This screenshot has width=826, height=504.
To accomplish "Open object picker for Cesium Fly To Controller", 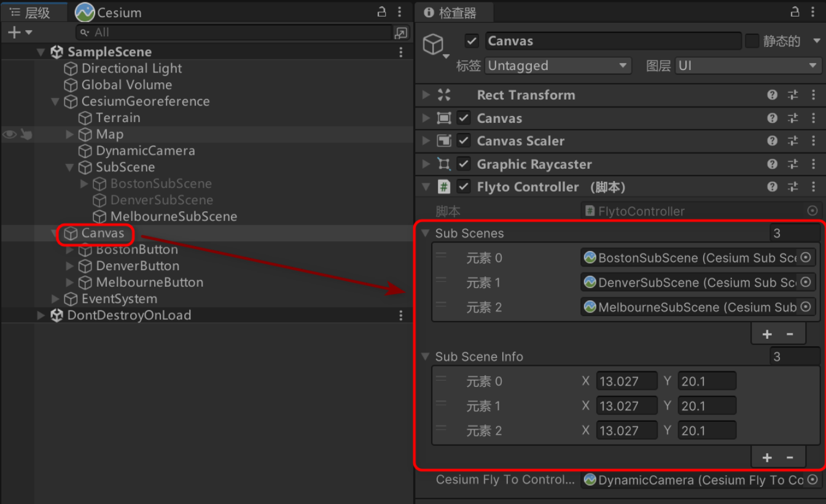I will tap(812, 480).
